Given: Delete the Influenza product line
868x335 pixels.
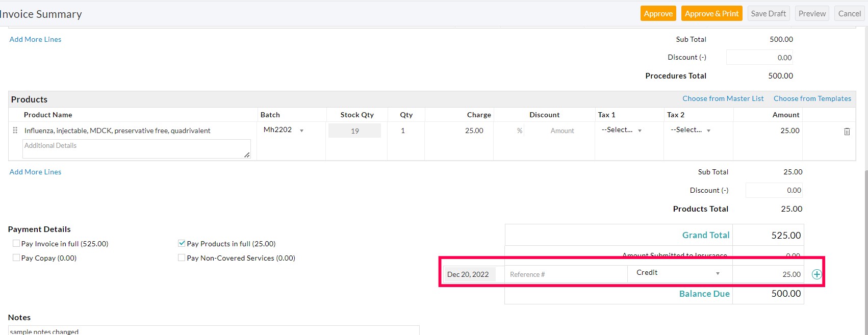Looking at the screenshot, I should [847, 132].
